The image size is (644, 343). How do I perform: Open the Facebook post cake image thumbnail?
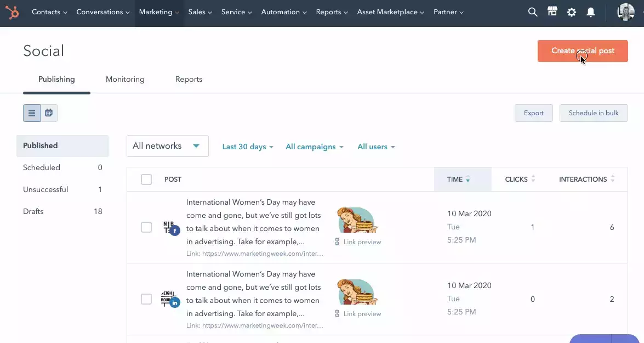tap(357, 220)
